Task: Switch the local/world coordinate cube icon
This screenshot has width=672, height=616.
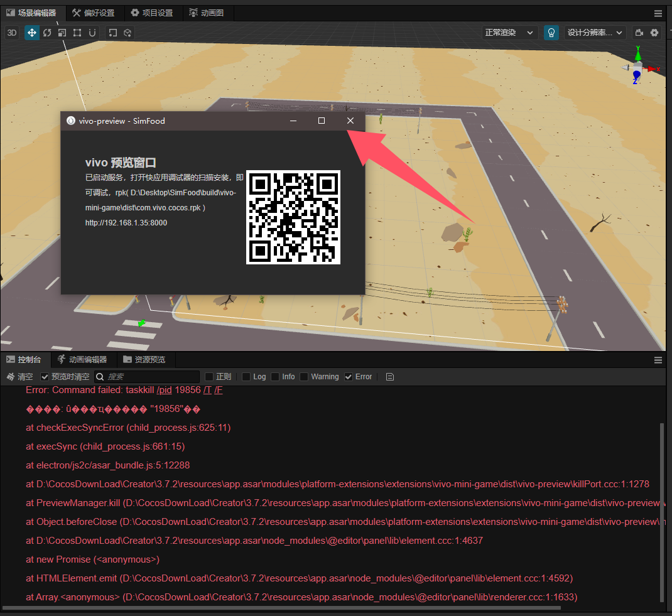Action: [127, 33]
